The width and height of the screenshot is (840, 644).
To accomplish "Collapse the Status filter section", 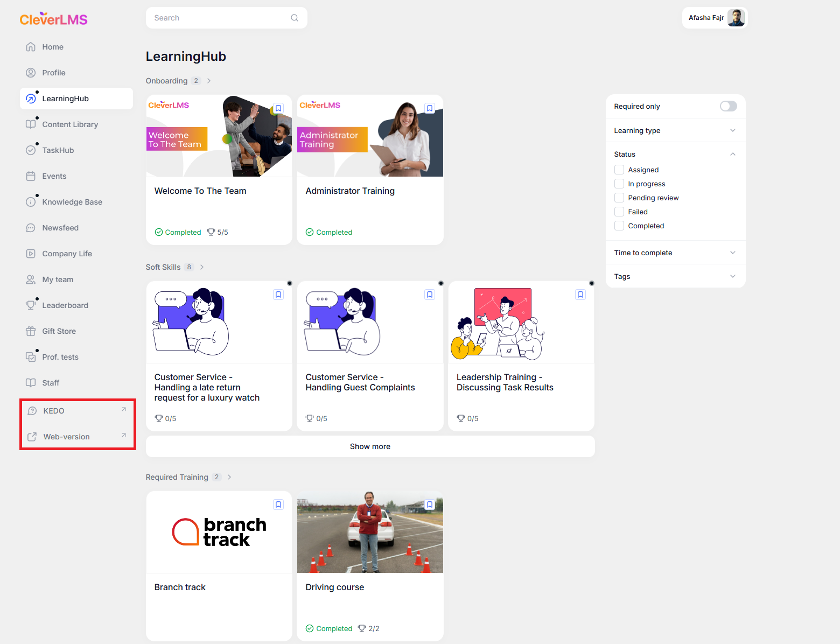I will pyautogui.click(x=675, y=154).
